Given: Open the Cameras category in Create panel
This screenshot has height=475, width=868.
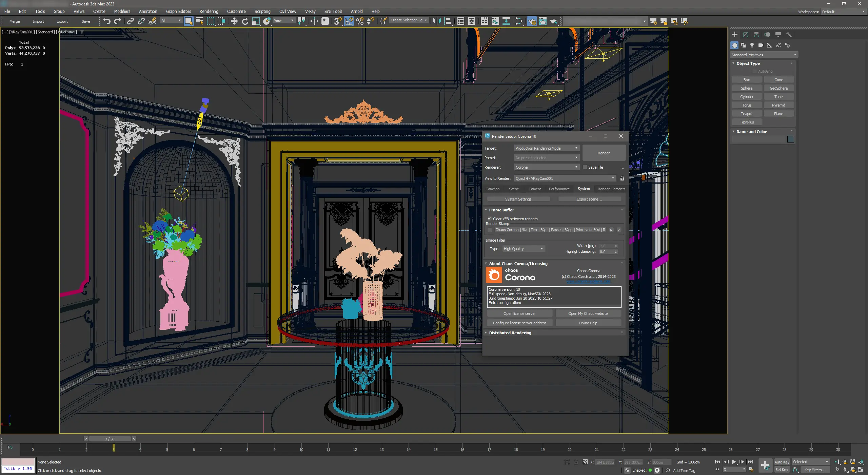Looking at the screenshot, I should (x=761, y=45).
